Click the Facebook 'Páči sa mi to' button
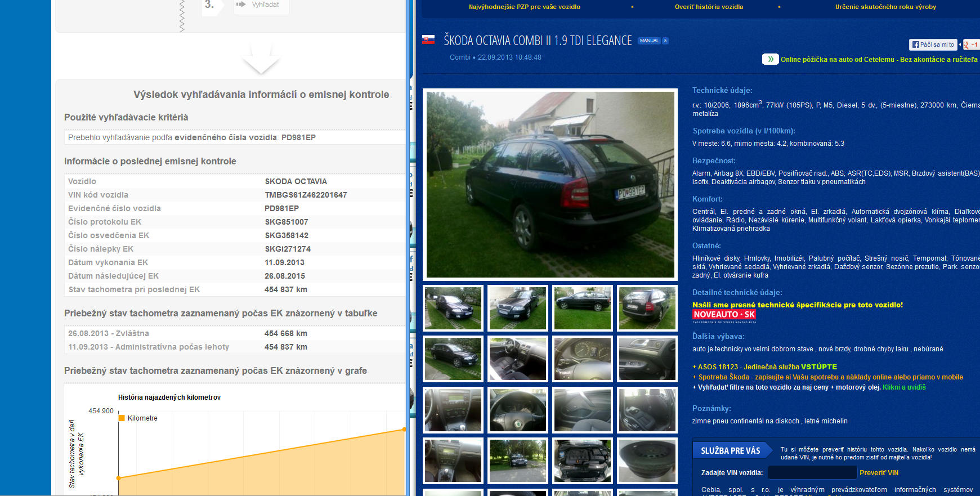The width and height of the screenshot is (980, 496). (x=933, y=44)
